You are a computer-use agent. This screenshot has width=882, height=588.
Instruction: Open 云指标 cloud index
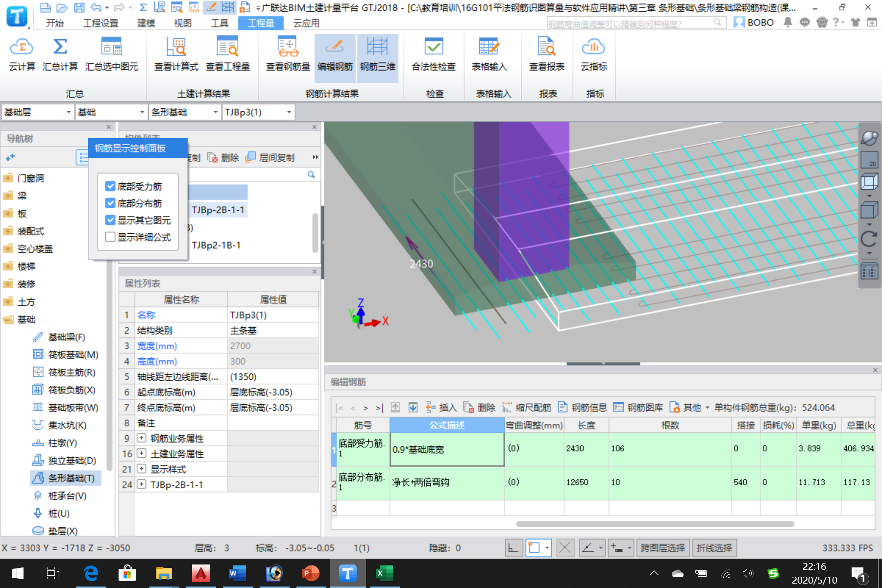click(594, 54)
